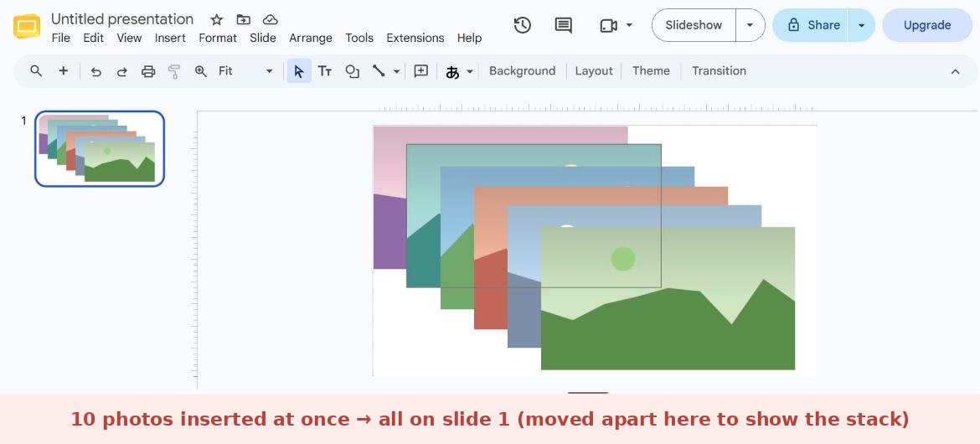Move presentation to a folder icon
Image resolution: width=980 pixels, height=444 pixels.
(x=243, y=19)
